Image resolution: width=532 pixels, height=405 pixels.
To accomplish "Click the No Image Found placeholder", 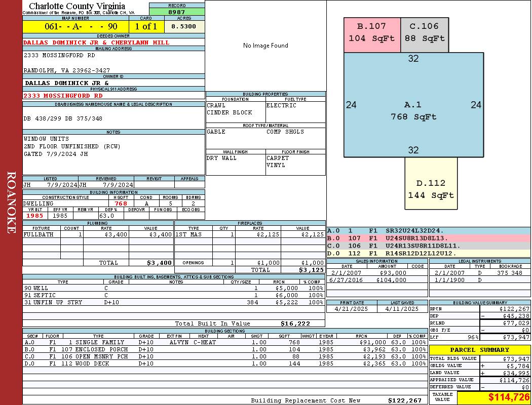I will click(265, 46).
